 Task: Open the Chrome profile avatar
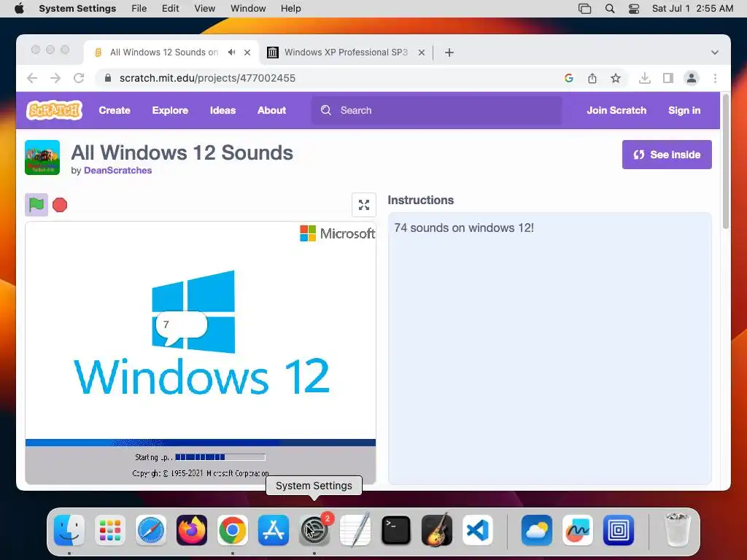(x=692, y=78)
